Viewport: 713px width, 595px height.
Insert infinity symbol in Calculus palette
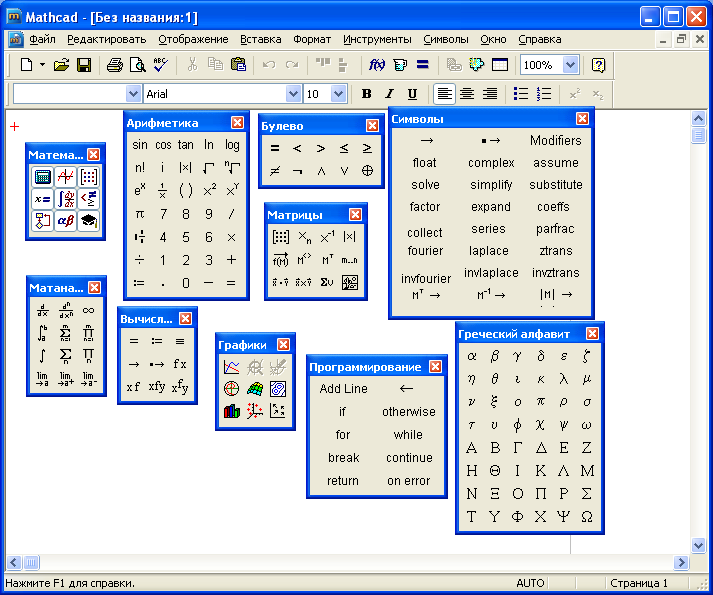89,311
